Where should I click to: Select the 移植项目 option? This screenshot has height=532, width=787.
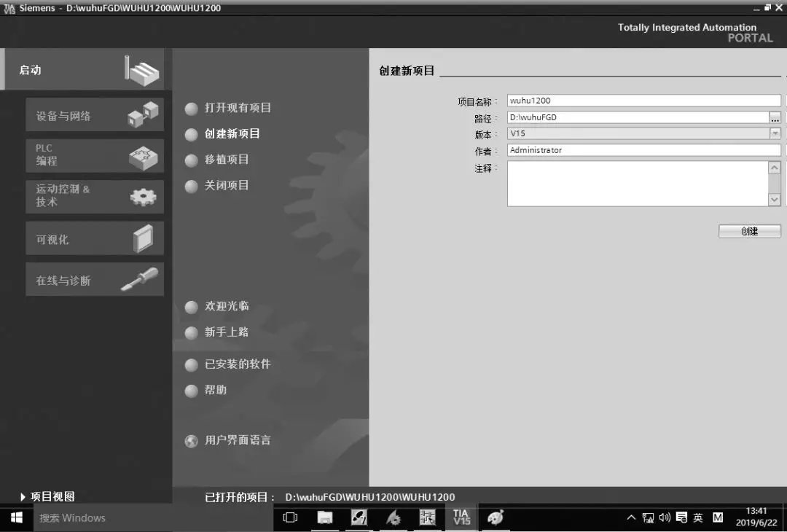tap(227, 160)
